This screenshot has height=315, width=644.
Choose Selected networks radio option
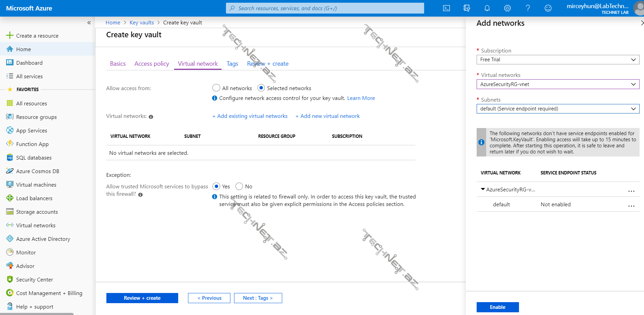click(x=261, y=88)
